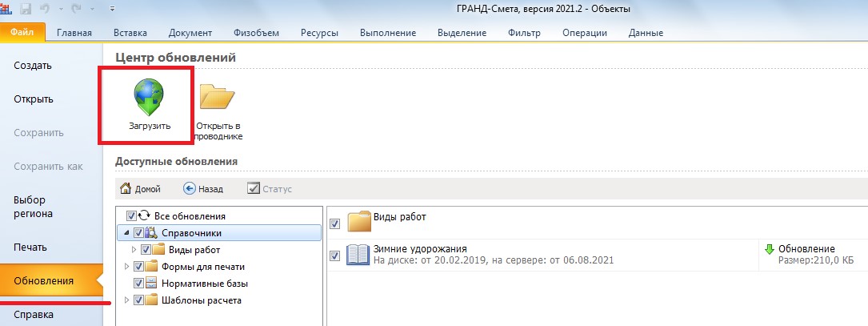Viewport: 868px width, 326px height.
Task: Open the Главная ribbon tab
Action: tap(74, 33)
